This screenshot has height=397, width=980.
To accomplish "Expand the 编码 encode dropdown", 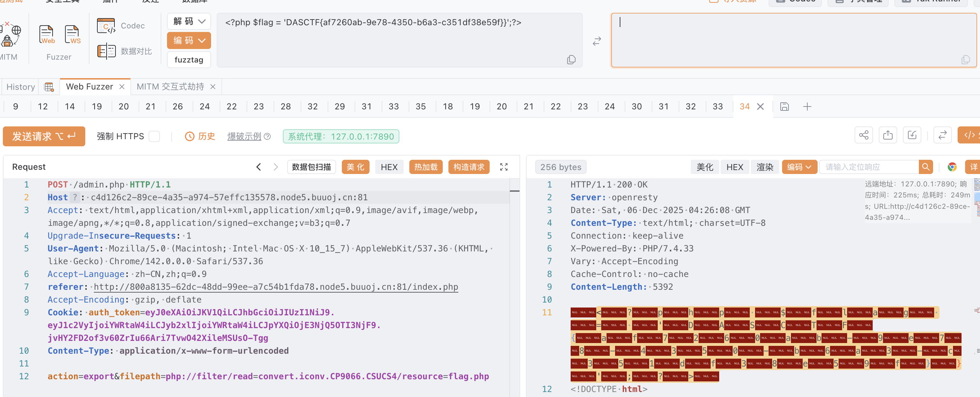I will 189,41.
